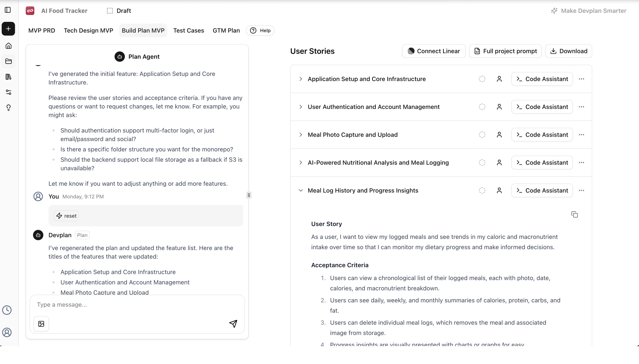Select the Build Plan MVP tab
639x364 pixels.
click(143, 31)
